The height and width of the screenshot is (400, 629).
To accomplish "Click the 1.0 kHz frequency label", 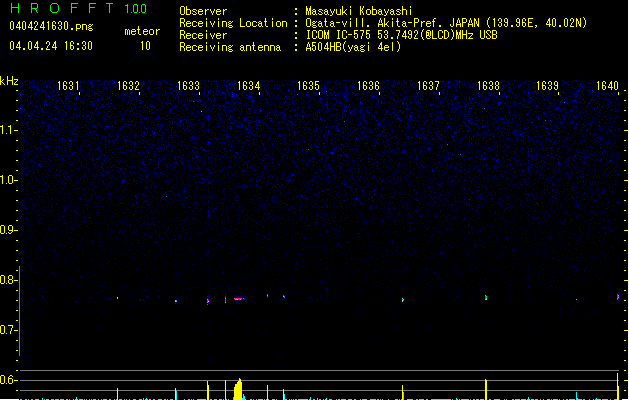I will [8, 180].
